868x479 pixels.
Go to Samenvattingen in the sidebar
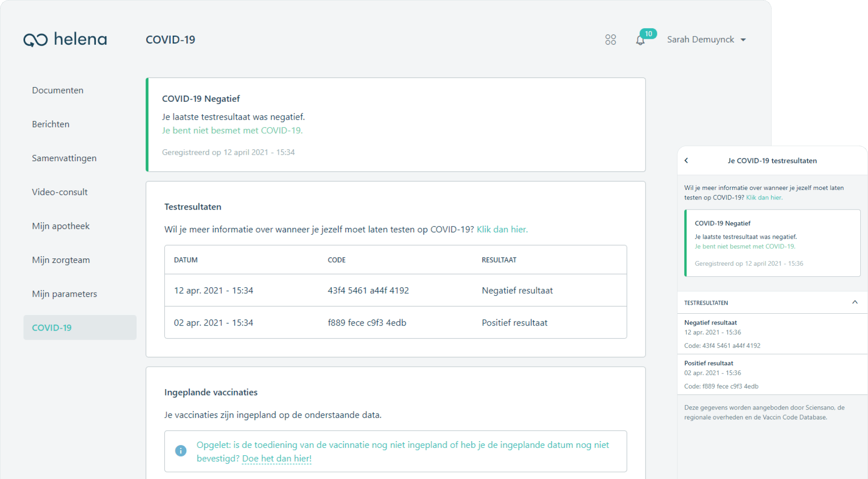[64, 158]
